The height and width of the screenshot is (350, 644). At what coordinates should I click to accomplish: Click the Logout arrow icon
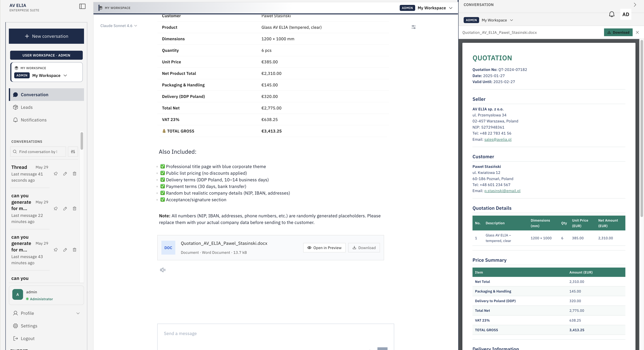point(15,339)
